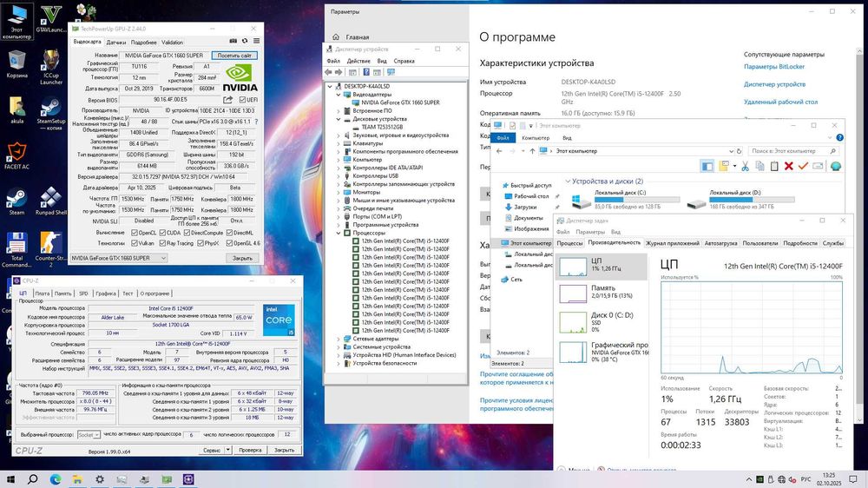
Task: Select the Память performance thumbnail in Task Manager
Action: pos(602,293)
